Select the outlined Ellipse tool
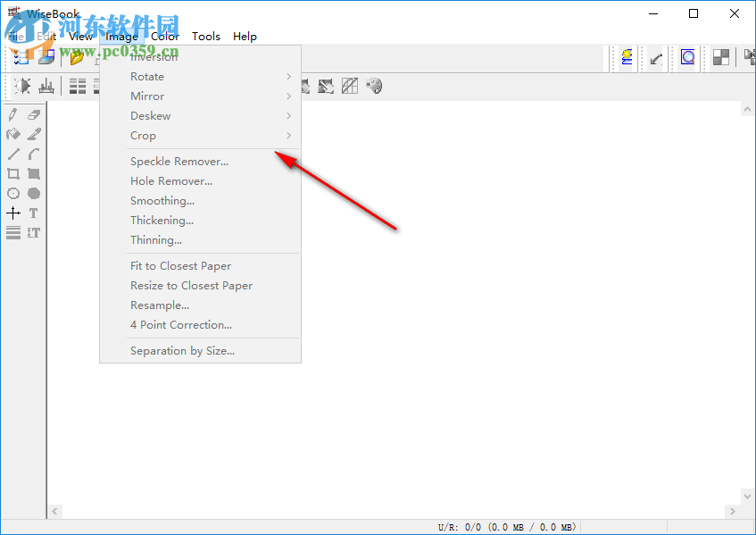Viewport: 756px width, 535px height. pyautogui.click(x=13, y=194)
